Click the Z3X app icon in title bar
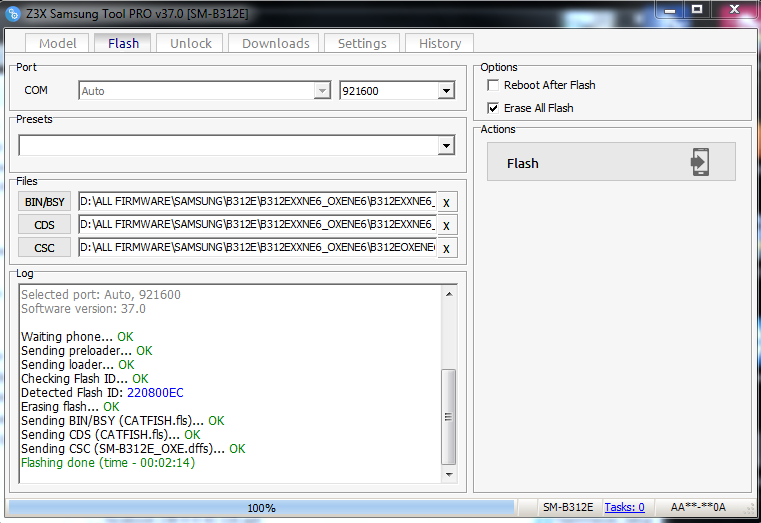 (x=13, y=13)
